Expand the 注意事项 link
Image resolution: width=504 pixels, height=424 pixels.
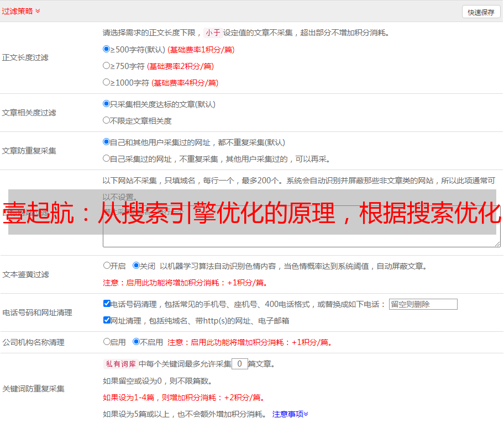point(290,415)
